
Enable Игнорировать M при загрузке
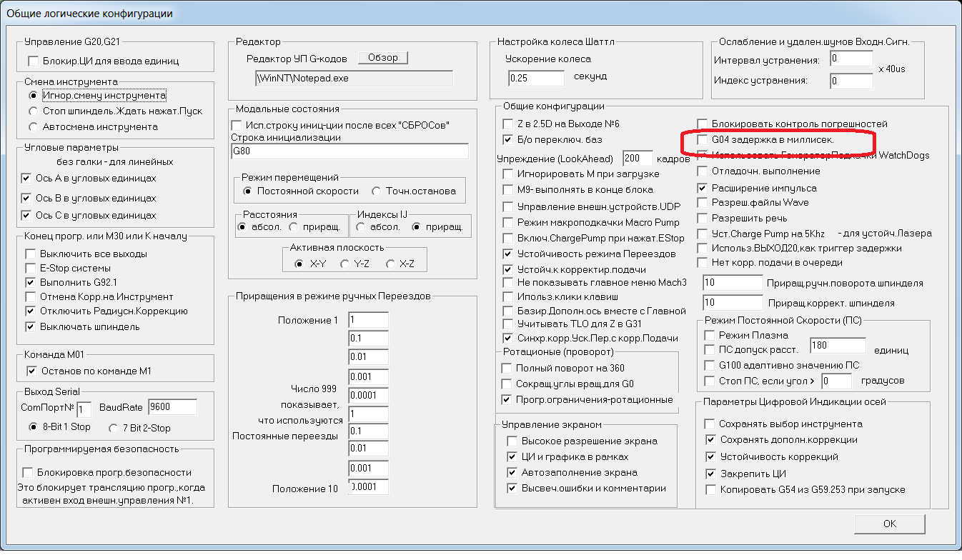(x=508, y=174)
